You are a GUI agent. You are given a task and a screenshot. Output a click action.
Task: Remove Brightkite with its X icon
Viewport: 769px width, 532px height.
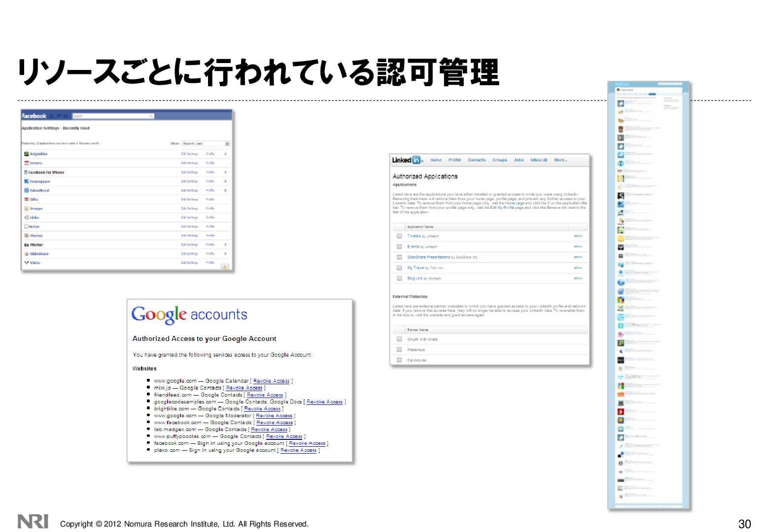(x=225, y=154)
